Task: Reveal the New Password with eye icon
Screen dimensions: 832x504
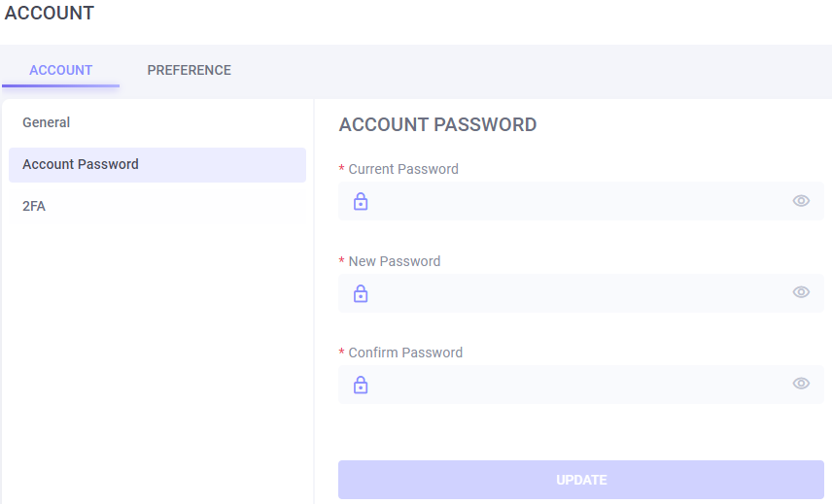Action: click(801, 292)
